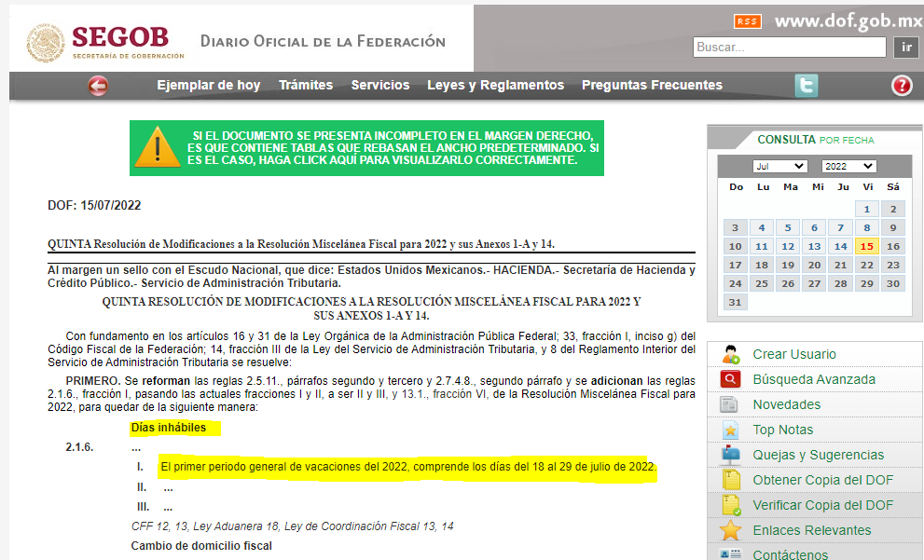Open Quejas y Sugerencias link

coord(819,456)
